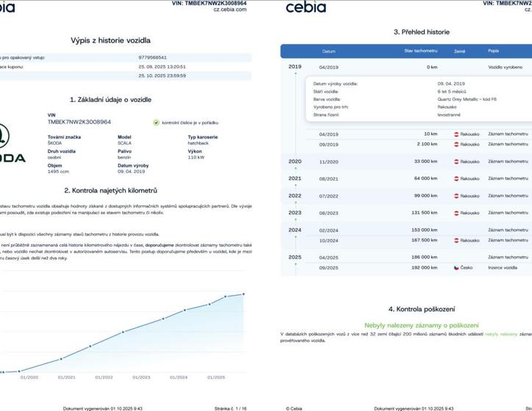Click the VIN number under Základní údaje

(79, 122)
